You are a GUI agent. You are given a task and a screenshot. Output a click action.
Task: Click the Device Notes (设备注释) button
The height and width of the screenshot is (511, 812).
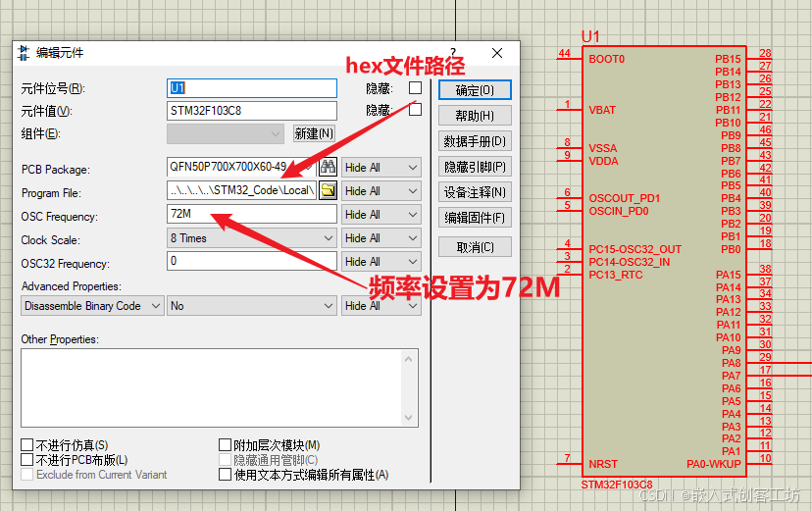pos(475,192)
